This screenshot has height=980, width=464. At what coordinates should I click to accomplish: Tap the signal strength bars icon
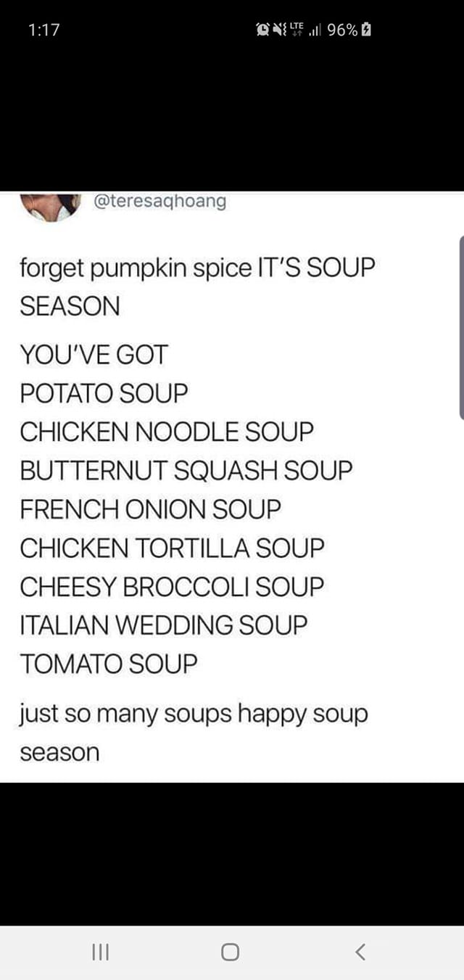click(314, 30)
